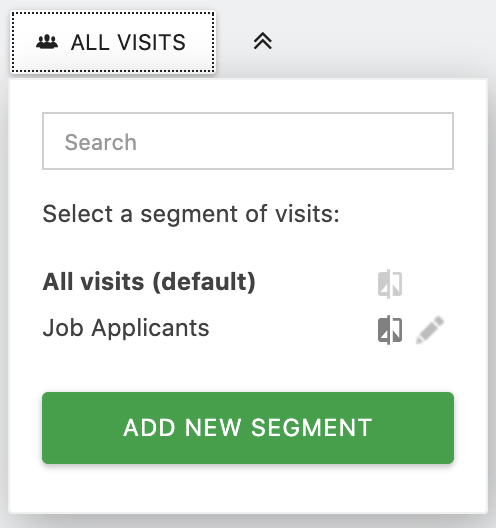Edit the Job Applicants segment via pencil
496x528 pixels.
430,330
